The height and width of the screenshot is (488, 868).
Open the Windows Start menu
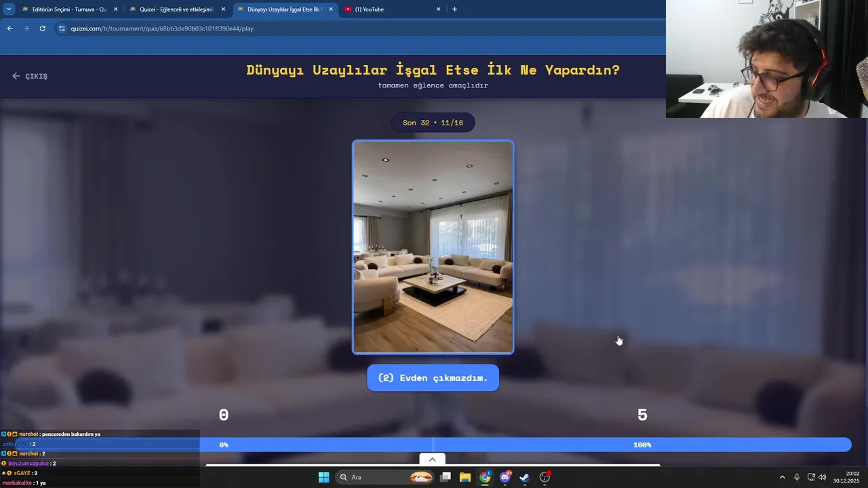[323, 477]
